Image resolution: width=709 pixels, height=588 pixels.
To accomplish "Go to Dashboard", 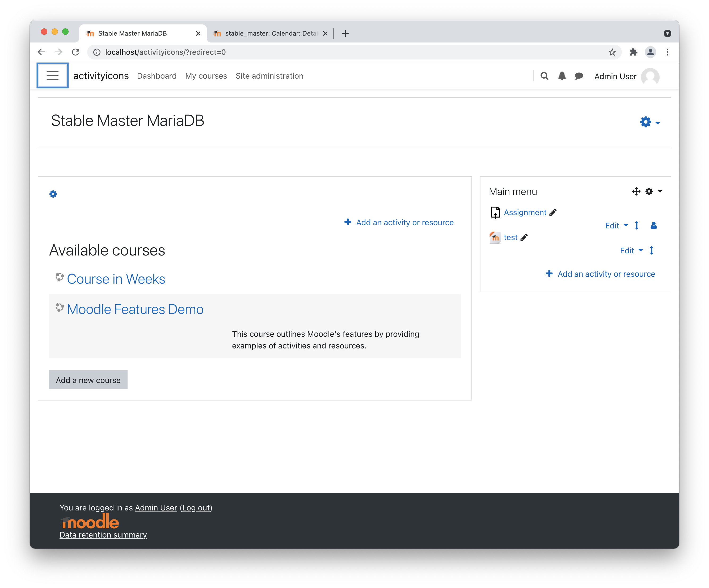I will click(157, 76).
